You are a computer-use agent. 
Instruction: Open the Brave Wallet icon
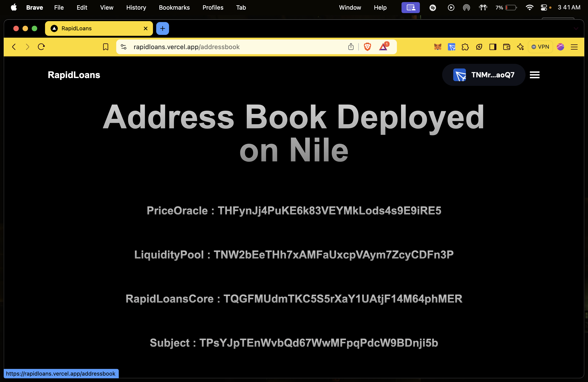point(506,47)
